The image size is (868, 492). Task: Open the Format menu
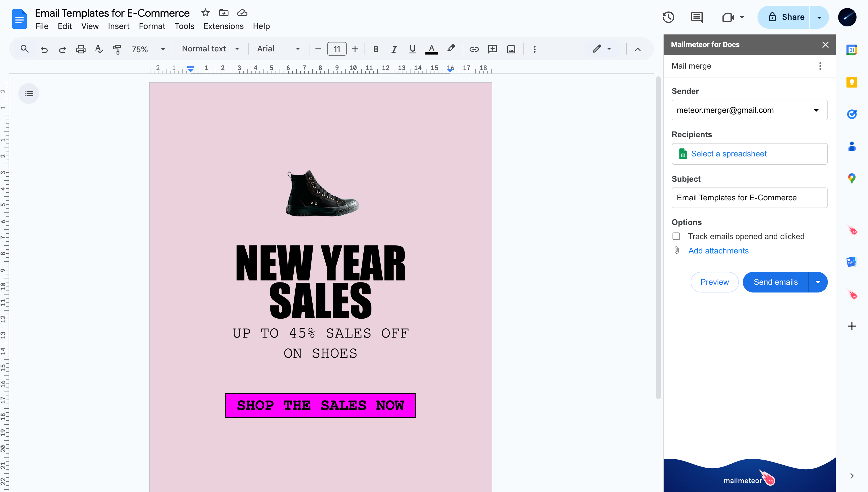point(152,26)
